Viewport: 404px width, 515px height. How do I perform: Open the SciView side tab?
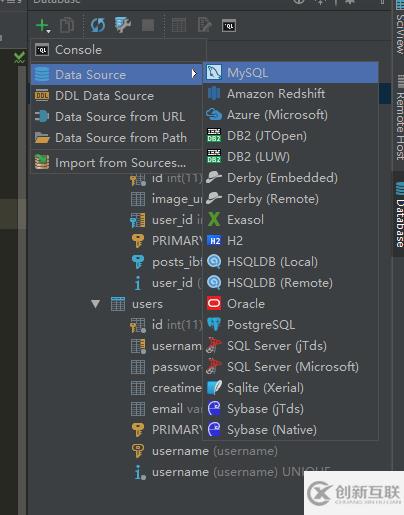click(x=399, y=28)
